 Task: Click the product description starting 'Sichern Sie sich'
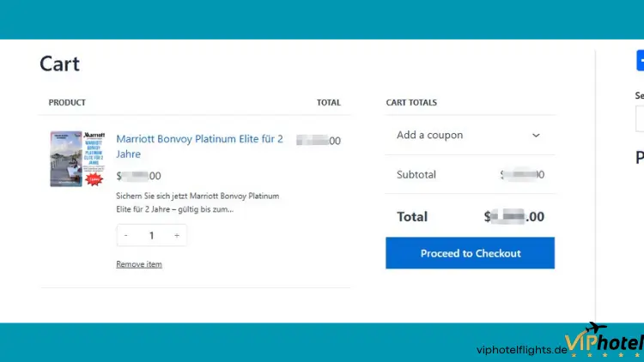pos(197,202)
